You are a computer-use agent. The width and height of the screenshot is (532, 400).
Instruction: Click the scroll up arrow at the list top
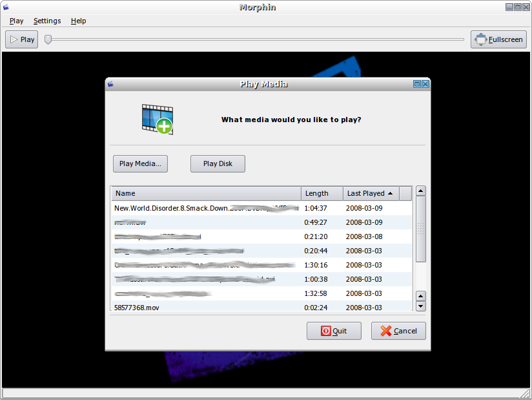coord(421,191)
